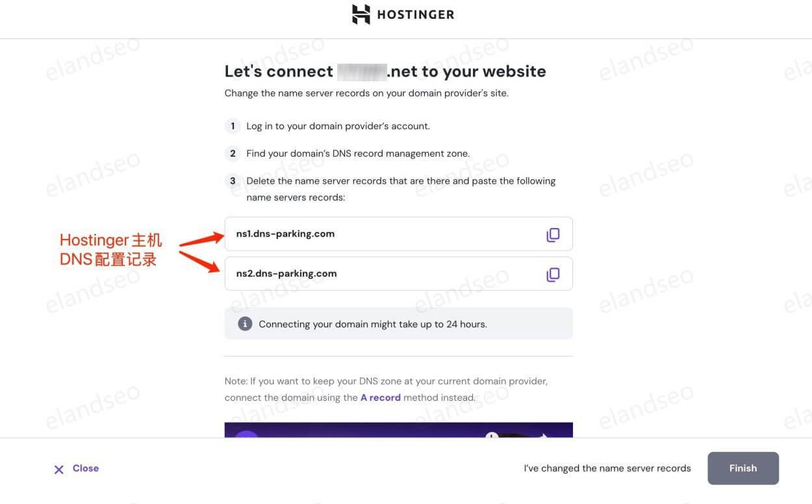Click the HOSTINGER wordmark in the header

tap(416, 15)
